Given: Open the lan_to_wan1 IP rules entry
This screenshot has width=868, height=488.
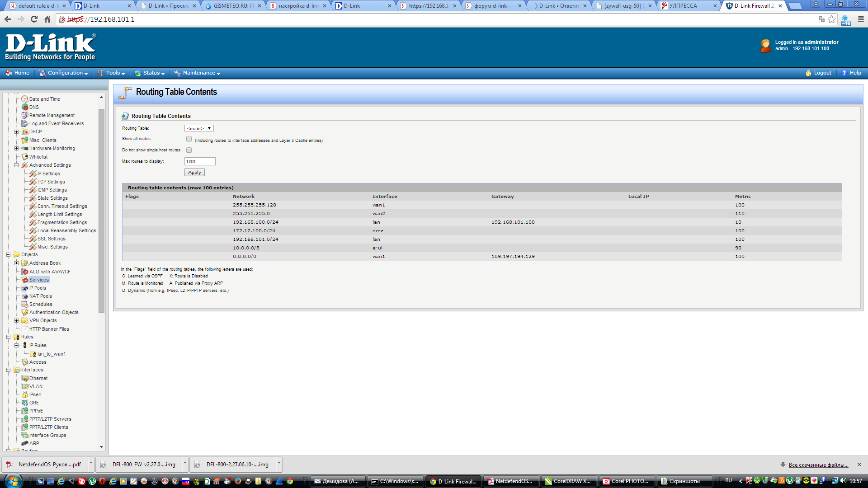Looking at the screenshot, I should coord(51,354).
